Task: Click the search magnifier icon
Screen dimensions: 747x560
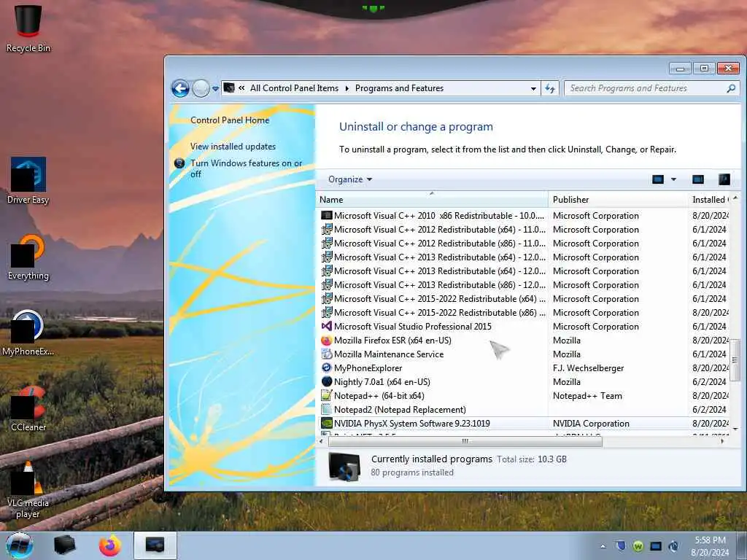Action: click(x=731, y=88)
